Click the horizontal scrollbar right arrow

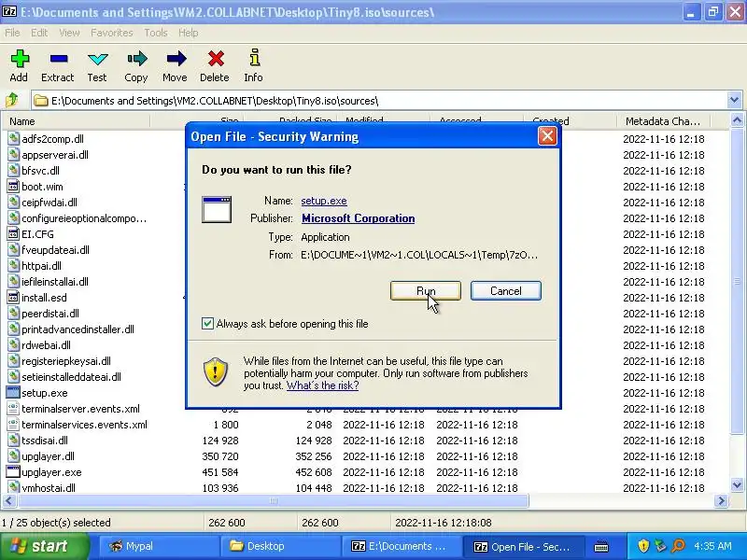pyautogui.click(x=721, y=500)
